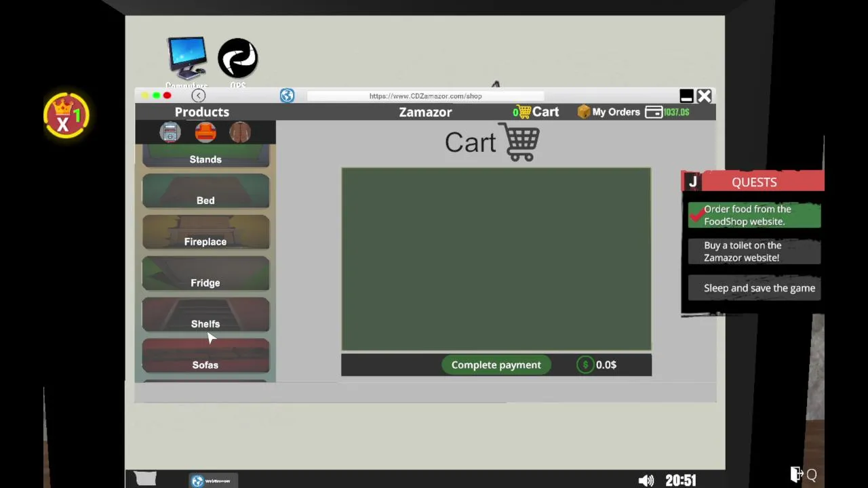
Task: Click the exit computer Q icon
Action: tap(804, 474)
